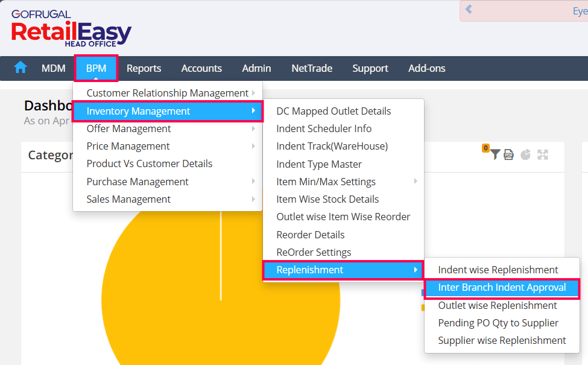Open the Accounts menu
Screen dimensions: 588x365
pyautogui.click(x=201, y=68)
